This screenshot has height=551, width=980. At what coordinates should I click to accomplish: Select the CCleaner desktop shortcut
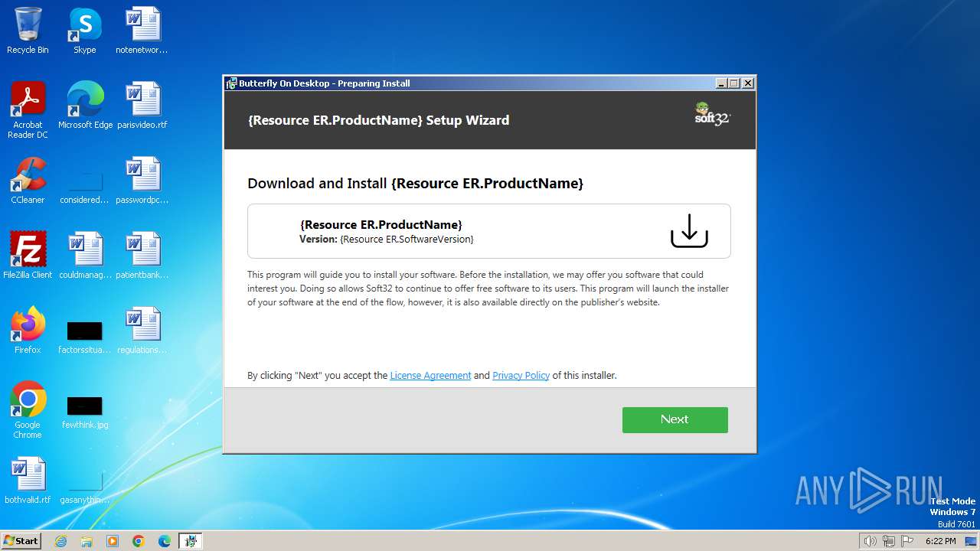[28, 181]
